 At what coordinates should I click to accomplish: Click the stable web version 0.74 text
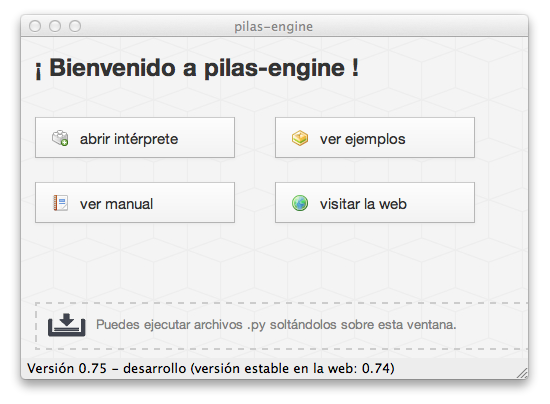tap(293, 369)
